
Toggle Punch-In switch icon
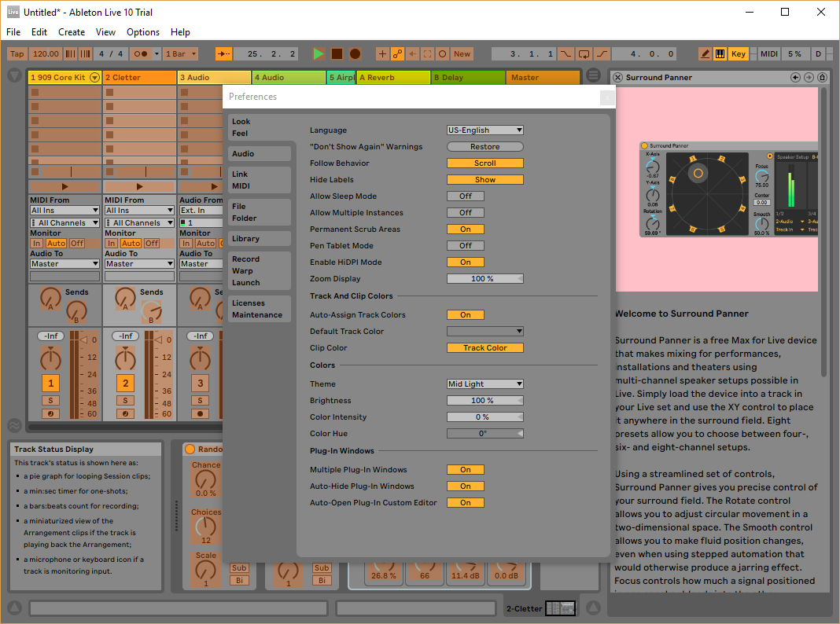[x=566, y=53]
